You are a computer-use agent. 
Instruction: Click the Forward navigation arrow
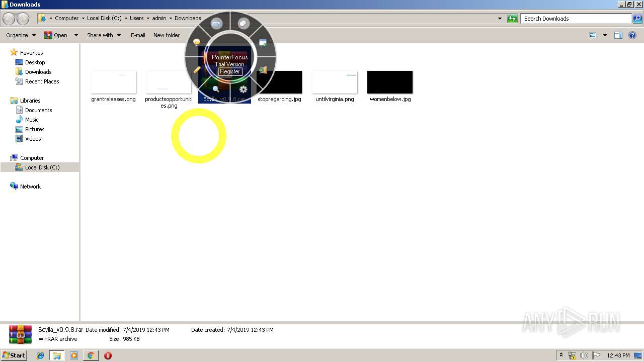[23, 19]
